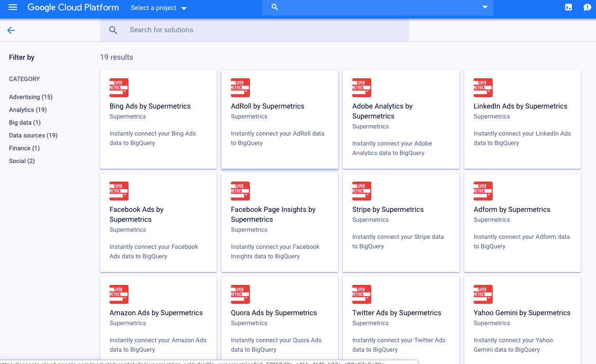Open Twitter Ads by Supermetrics title
Screen dimensions: 596x364
click(x=396, y=313)
